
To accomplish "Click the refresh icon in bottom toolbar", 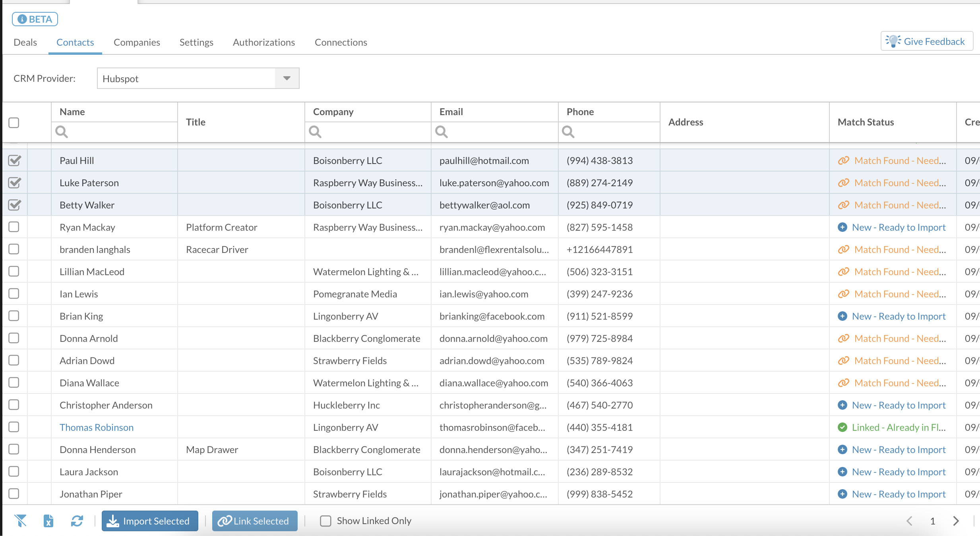I will pos(77,521).
